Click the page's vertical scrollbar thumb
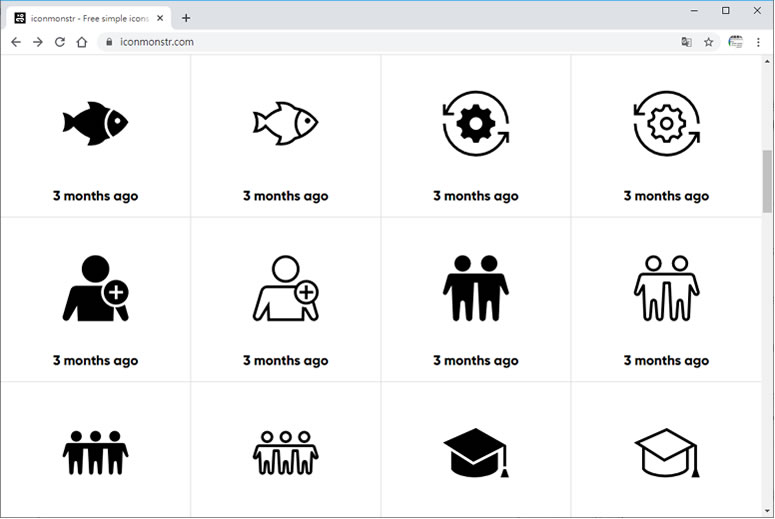The height and width of the screenshot is (519, 775). point(767,181)
